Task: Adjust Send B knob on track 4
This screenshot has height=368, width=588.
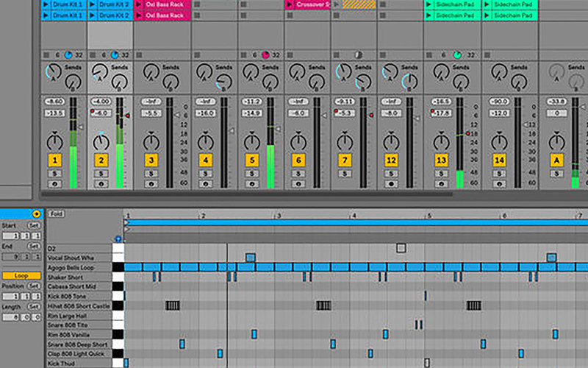Action: (224, 82)
